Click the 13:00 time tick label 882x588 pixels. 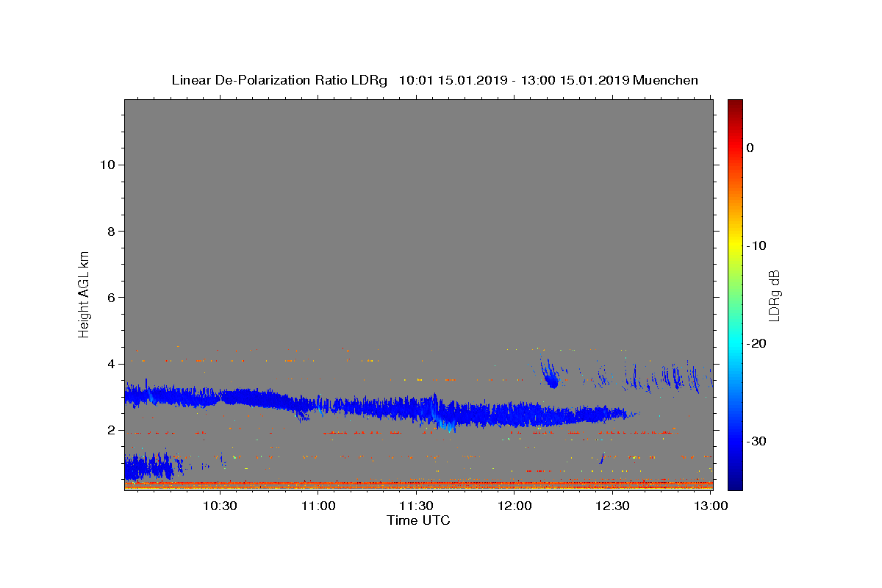click(711, 506)
